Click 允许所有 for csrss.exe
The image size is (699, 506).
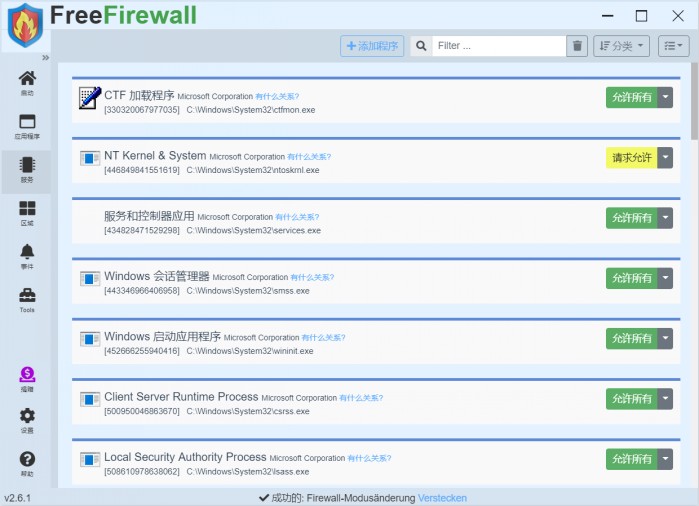click(x=631, y=399)
